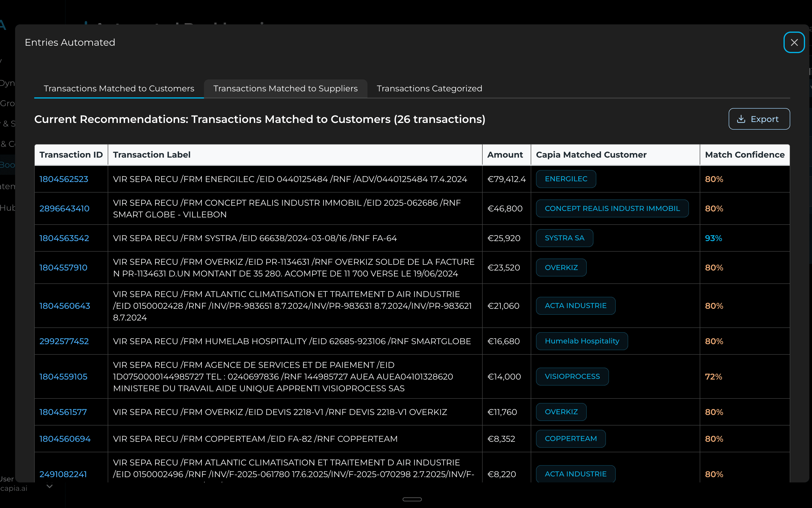Viewport: 812px width, 508px height.
Task: Open transaction ID 2491082241
Action: click(x=63, y=474)
